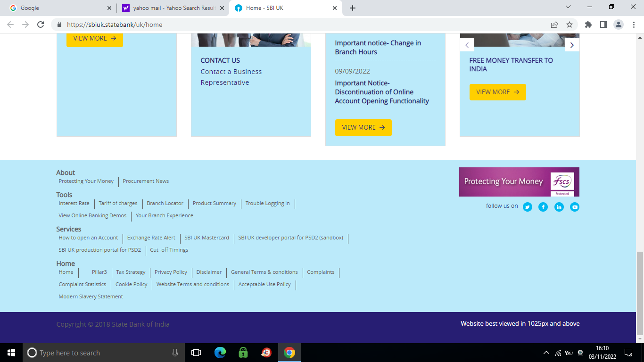Open SBI UK Mastercard link
This screenshot has height=362, width=644.
click(x=206, y=238)
